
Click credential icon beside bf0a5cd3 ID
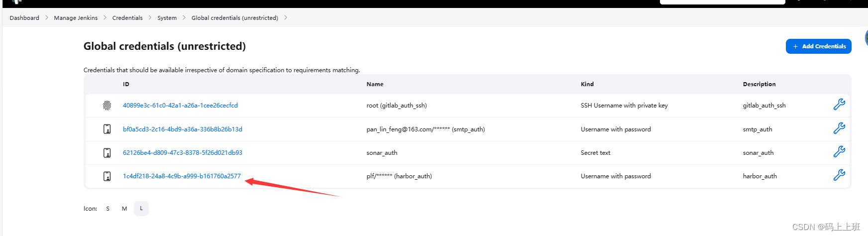107,129
